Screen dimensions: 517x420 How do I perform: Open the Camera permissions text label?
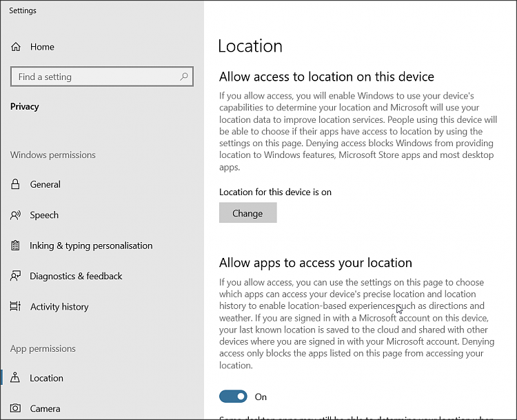tap(45, 408)
